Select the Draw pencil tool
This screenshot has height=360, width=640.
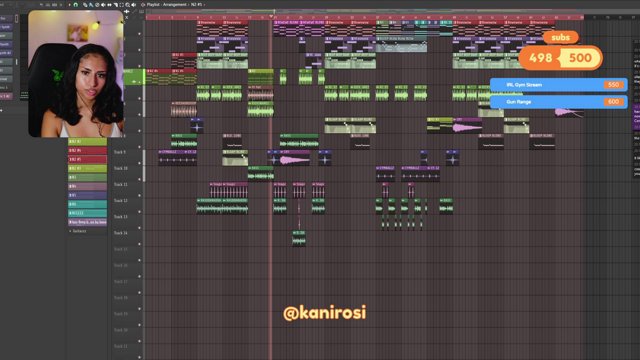(x=85, y=5)
